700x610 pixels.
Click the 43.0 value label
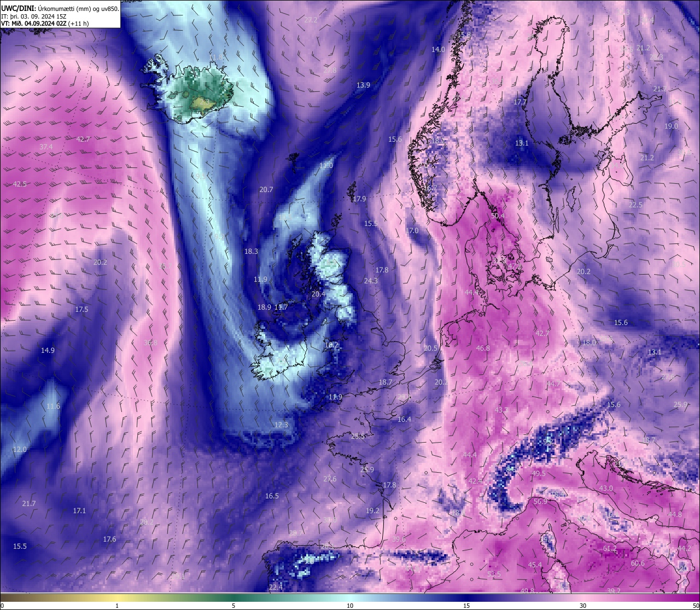pos(606,488)
